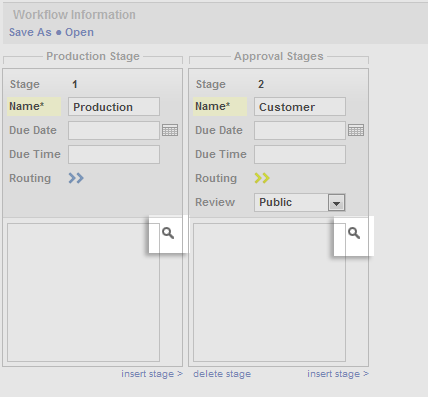Click insert stage under the Approval Stages
428x397 pixels.
[x=338, y=374]
